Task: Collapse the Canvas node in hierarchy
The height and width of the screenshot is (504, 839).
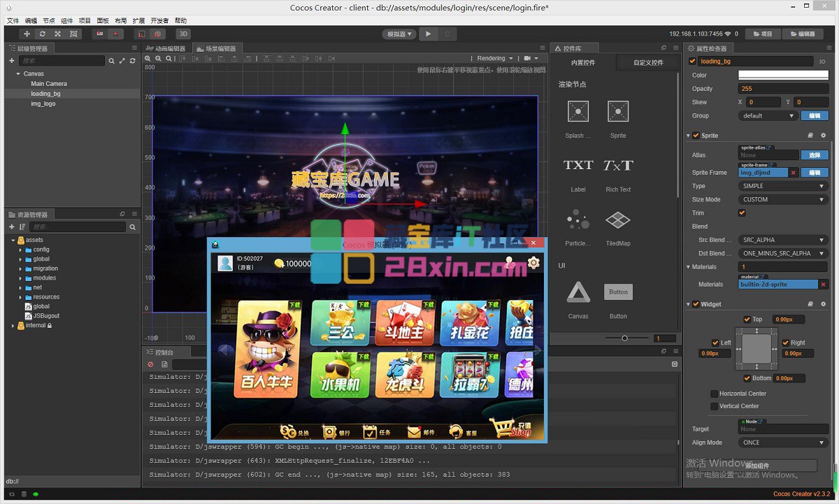Action: [x=18, y=73]
